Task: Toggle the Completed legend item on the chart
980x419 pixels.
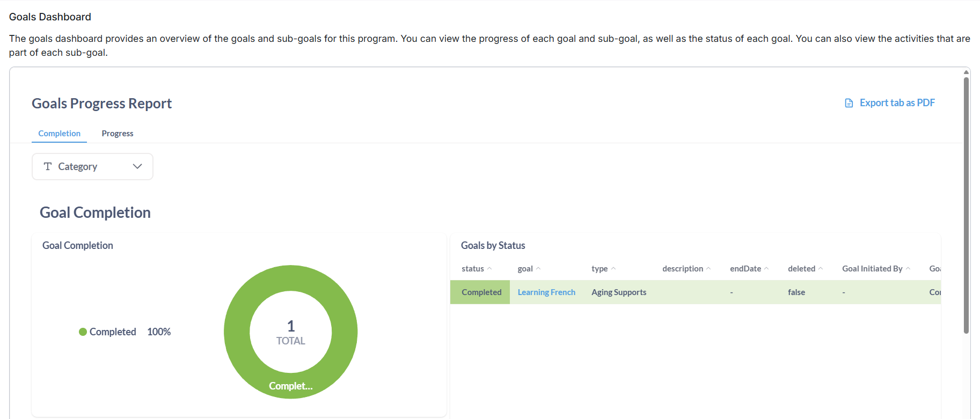Action: coord(113,332)
